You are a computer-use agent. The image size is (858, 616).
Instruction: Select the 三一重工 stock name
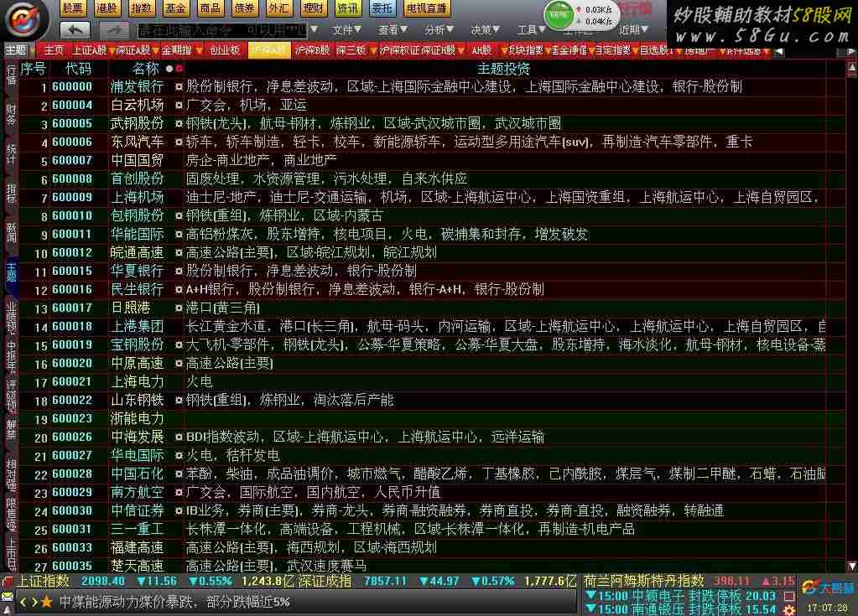pyautogui.click(x=138, y=530)
